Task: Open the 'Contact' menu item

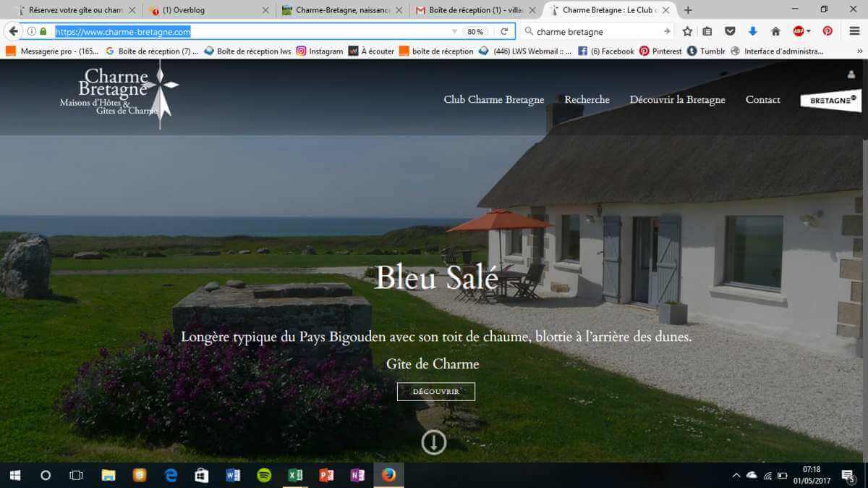Action: pyautogui.click(x=763, y=100)
